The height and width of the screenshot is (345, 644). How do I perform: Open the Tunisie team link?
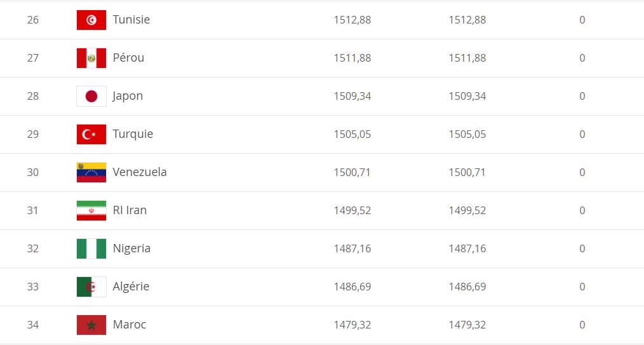[131, 20]
